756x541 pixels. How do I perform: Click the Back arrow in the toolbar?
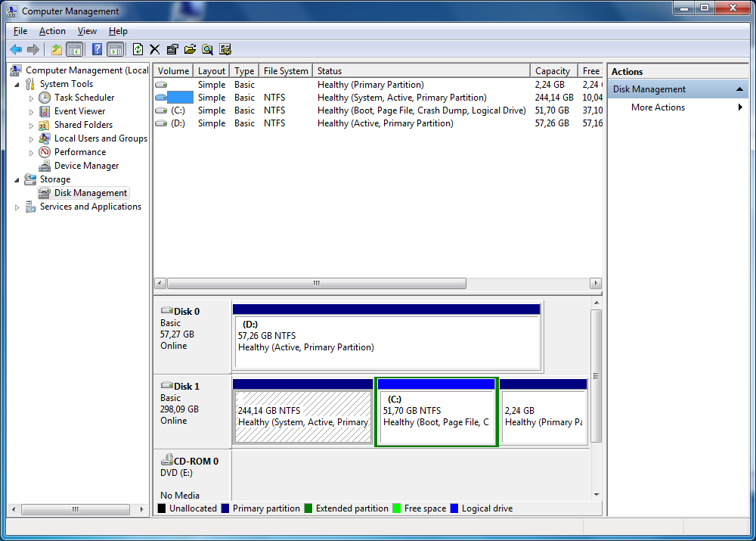coord(15,49)
